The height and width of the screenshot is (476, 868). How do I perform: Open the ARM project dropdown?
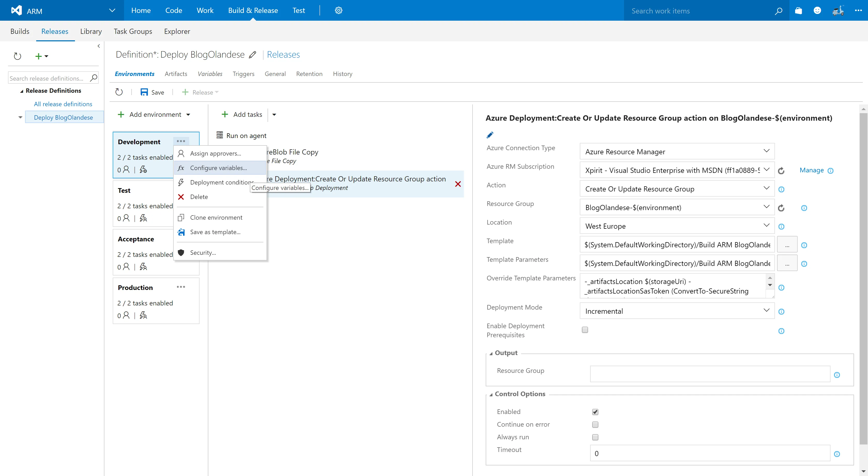click(112, 10)
